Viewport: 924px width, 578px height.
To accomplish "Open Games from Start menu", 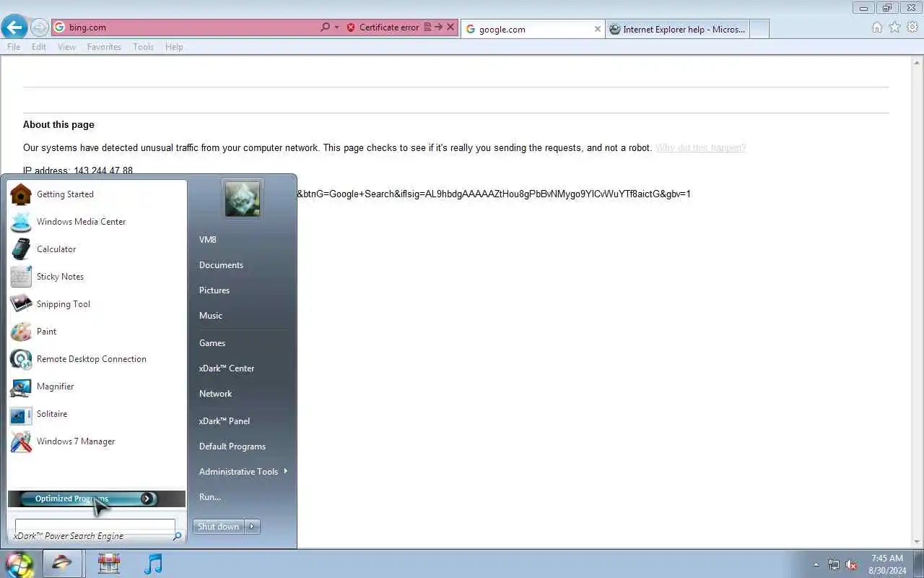I will click(x=243, y=343).
